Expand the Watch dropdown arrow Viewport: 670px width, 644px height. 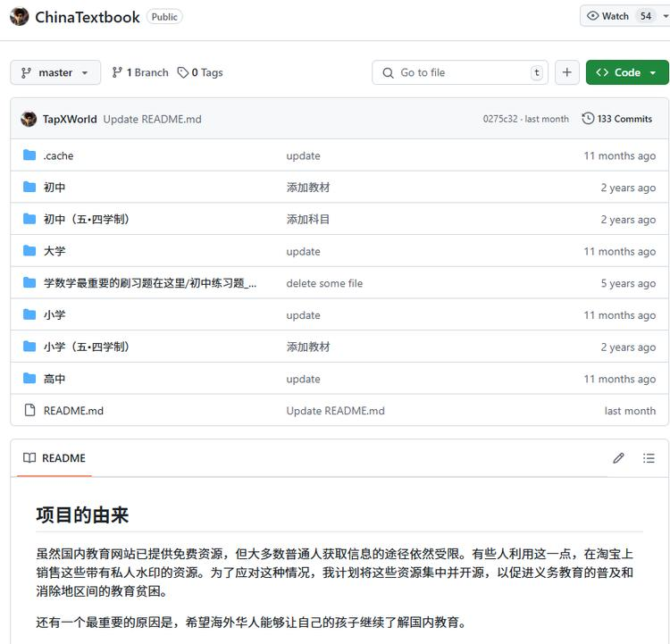(x=665, y=16)
